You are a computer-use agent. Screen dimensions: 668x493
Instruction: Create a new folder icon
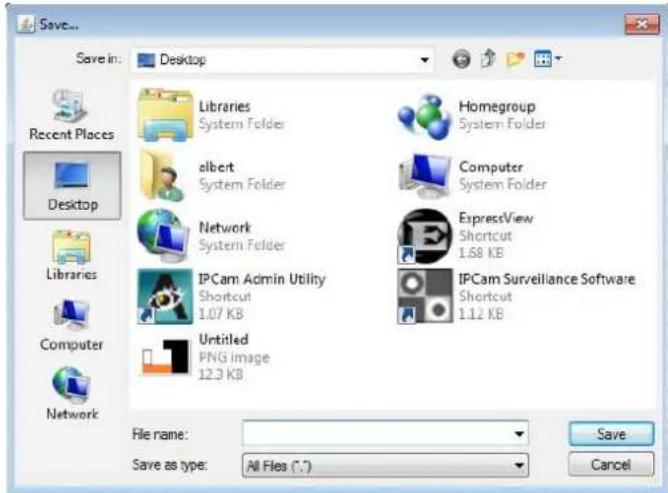pyautogui.click(x=515, y=59)
